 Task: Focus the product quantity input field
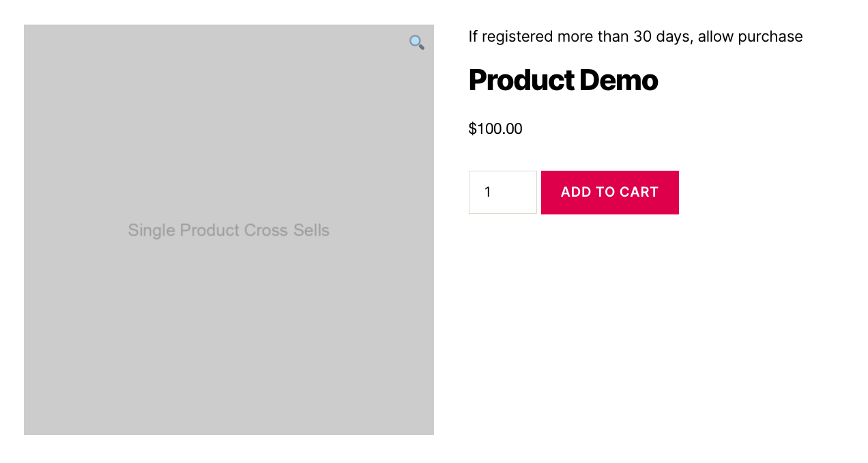point(503,192)
